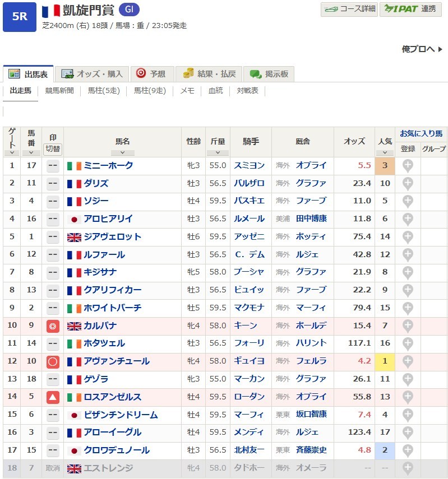Click the ○ mark icon beside アヴァンチュール
The image size is (448, 479).
[x=53, y=361]
